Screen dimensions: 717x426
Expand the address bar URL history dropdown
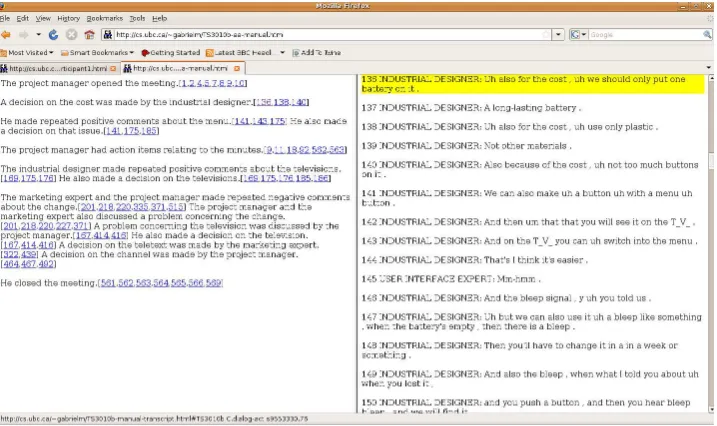click(x=558, y=35)
